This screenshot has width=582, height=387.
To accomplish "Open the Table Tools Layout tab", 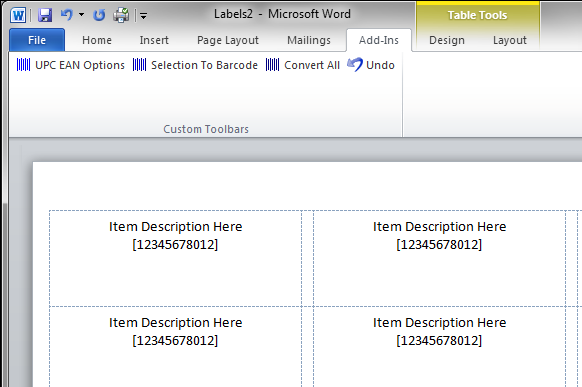I will 510,40.
